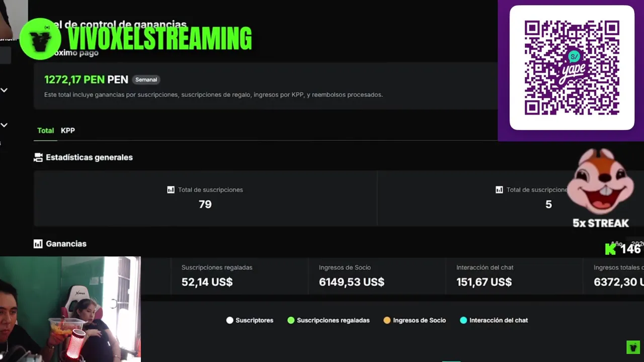This screenshot has height=362, width=644.
Task: Click the Estadísticas generales section icon
Action: [38, 158]
